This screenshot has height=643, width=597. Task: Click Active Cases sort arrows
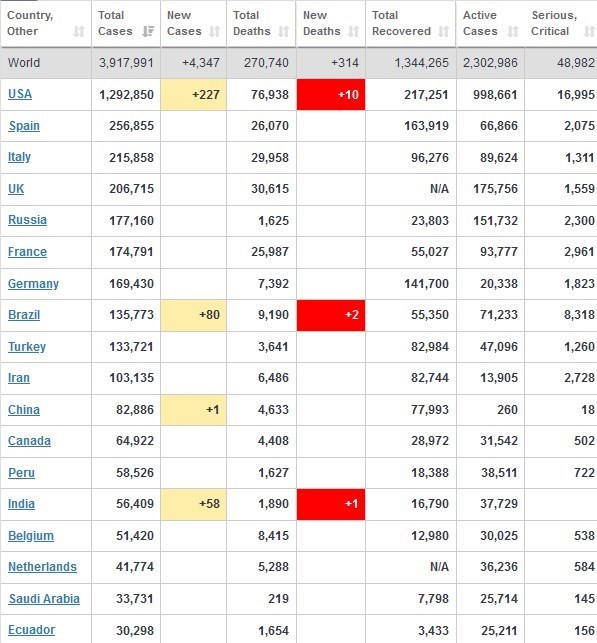coord(513,32)
